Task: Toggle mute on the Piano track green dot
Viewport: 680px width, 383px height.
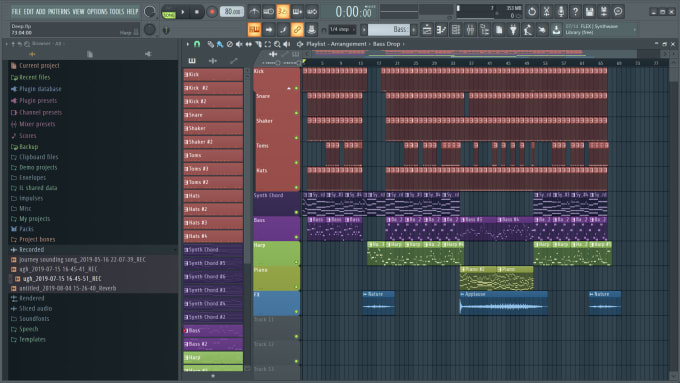Action: pos(297,287)
